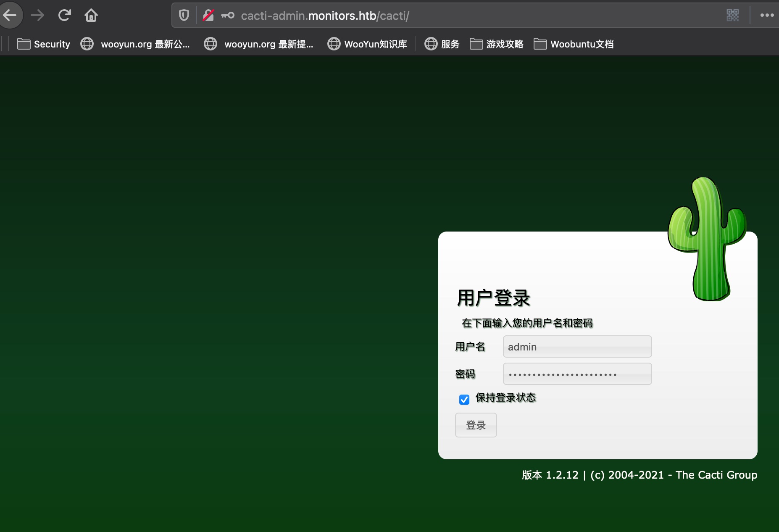Screen dimensions: 779x532
Task: Open the WooYun知识库 bookmark
Action: 368,44
